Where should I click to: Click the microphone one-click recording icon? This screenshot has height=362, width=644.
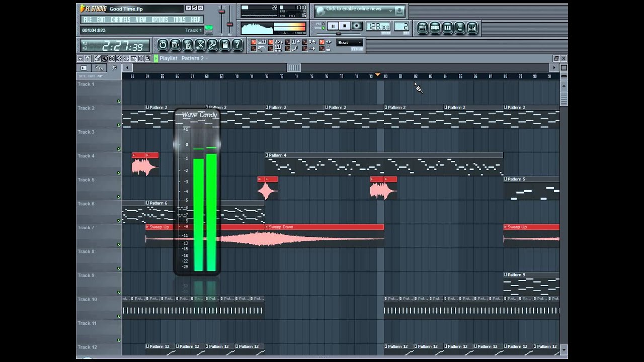pos(212,45)
